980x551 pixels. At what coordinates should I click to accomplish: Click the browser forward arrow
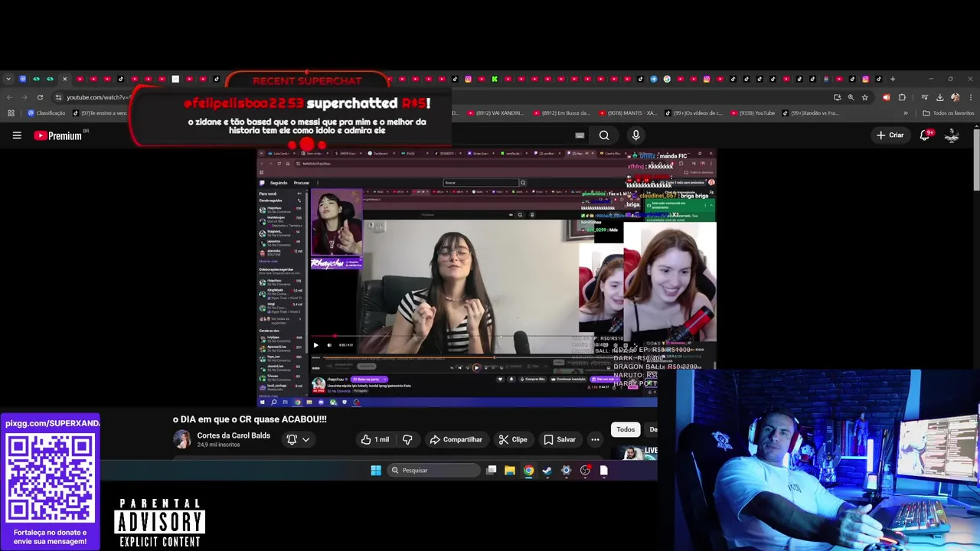pos(24,97)
